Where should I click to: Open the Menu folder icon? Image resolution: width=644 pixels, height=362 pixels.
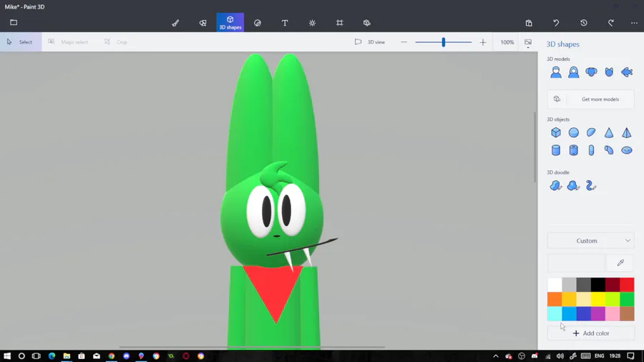(x=14, y=23)
